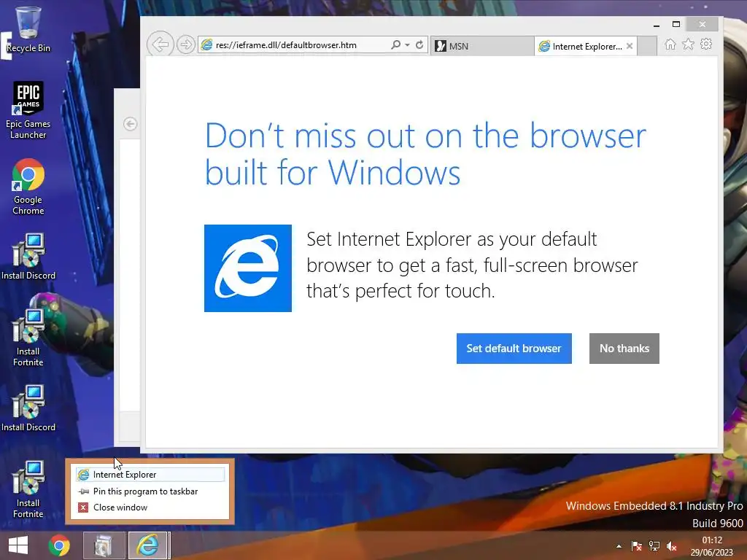Open Epic Games Launcher desktop shortcut
Screen dimensions: 747x560
[x=28, y=110]
